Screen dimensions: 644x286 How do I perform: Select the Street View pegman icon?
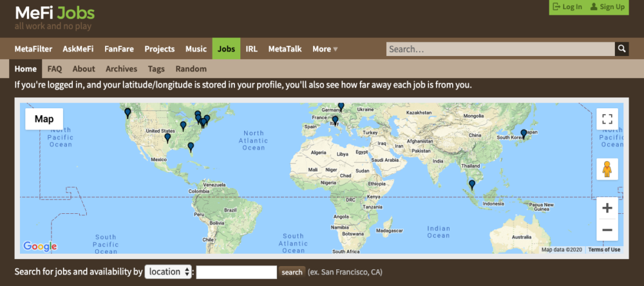pyautogui.click(x=607, y=169)
